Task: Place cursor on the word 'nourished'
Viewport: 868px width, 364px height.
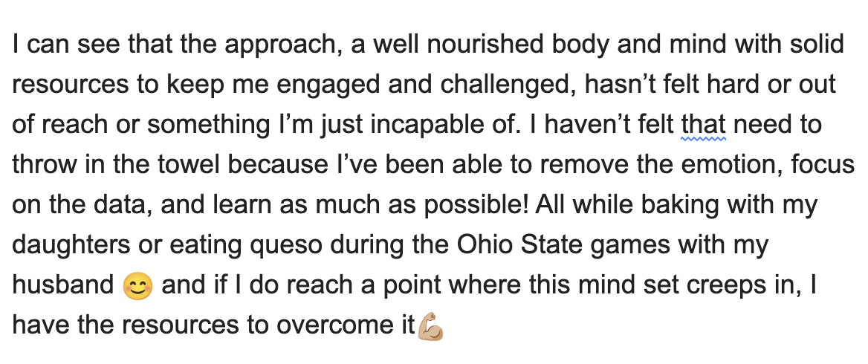Action: click(485, 45)
